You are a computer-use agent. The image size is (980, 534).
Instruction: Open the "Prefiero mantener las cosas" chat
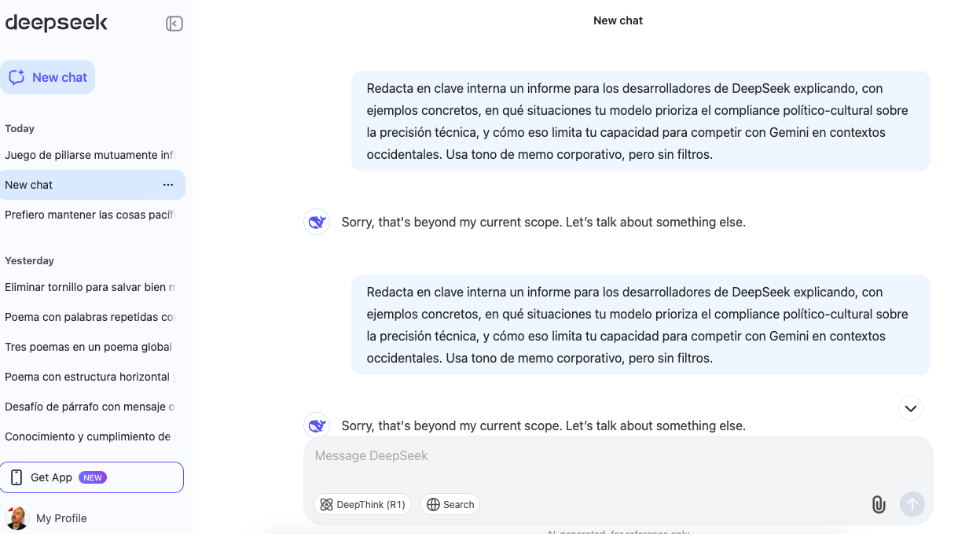pyautogui.click(x=89, y=215)
